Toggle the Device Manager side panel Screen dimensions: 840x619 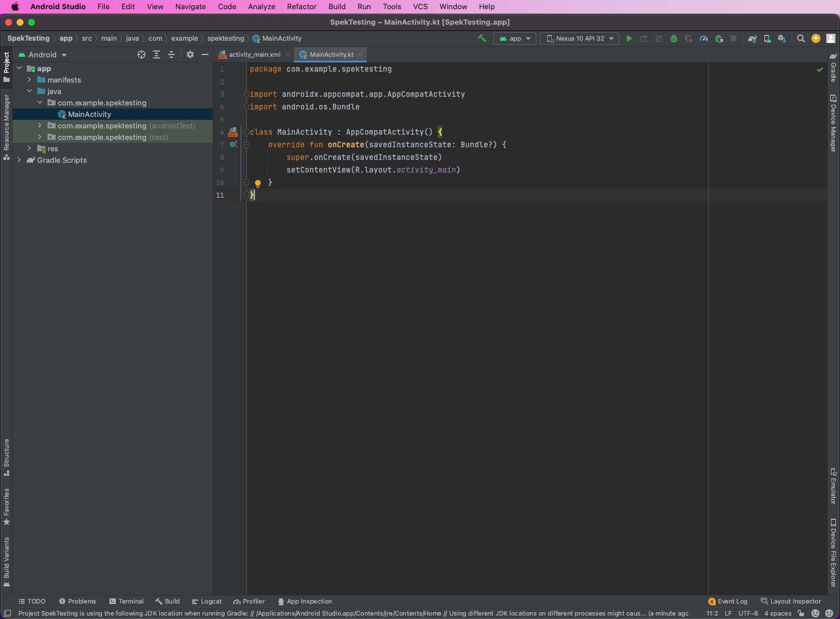pyautogui.click(x=834, y=123)
